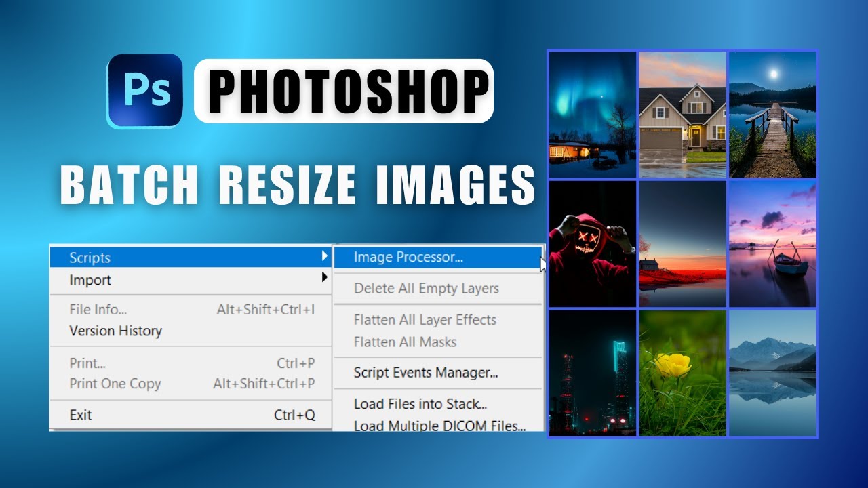Choose Print One Copy item
Viewport: 868px width, 488px height.
(x=115, y=384)
